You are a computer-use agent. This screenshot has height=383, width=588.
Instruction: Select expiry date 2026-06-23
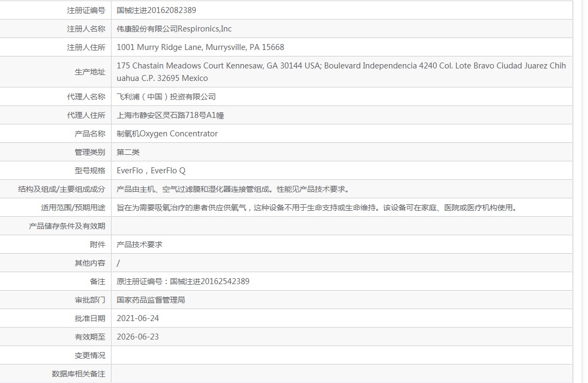(138, 337)
